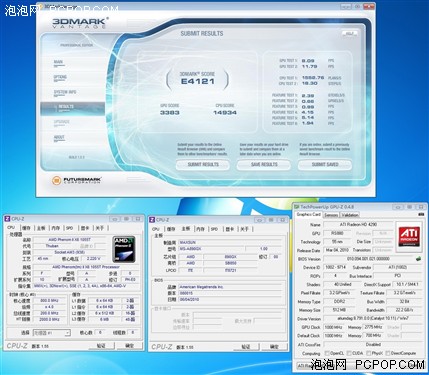Screen dimensions: 429x375
Task: Open the 内存 tab in middle CPU-Z window
Action: click(x=200, y=229)
